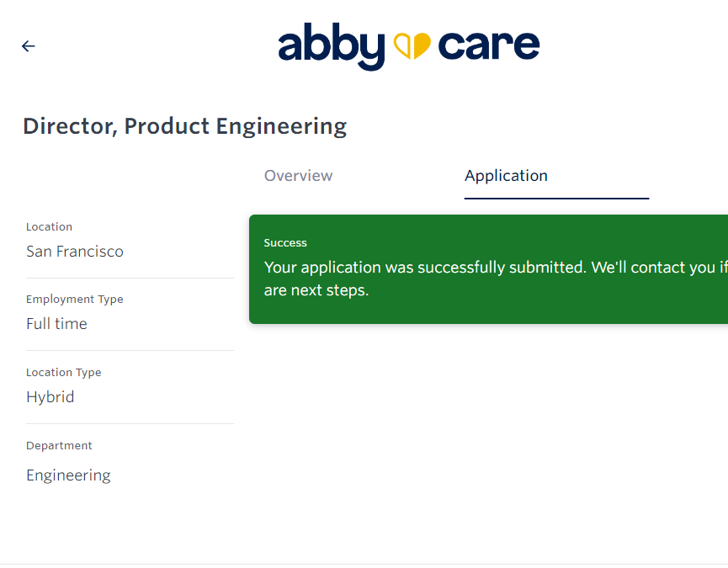This screenshot has height=568, width=728.
Task: Select the Full time value
Action: [x=56, y=324]
